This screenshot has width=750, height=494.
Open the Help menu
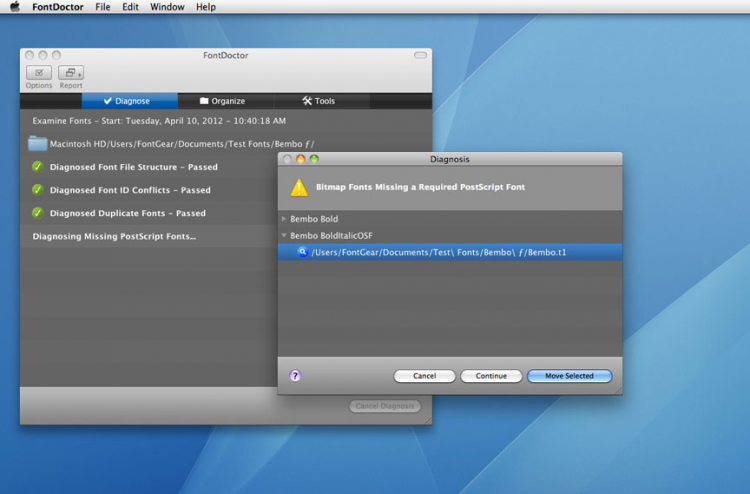pyautogui.click(x=206, y=7)
